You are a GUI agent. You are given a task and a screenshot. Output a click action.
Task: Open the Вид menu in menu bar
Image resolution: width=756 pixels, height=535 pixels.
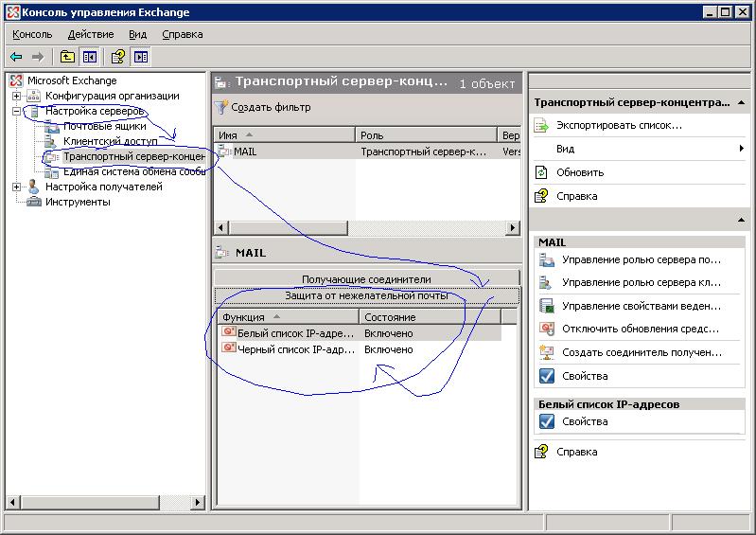[x=137, y=34]
